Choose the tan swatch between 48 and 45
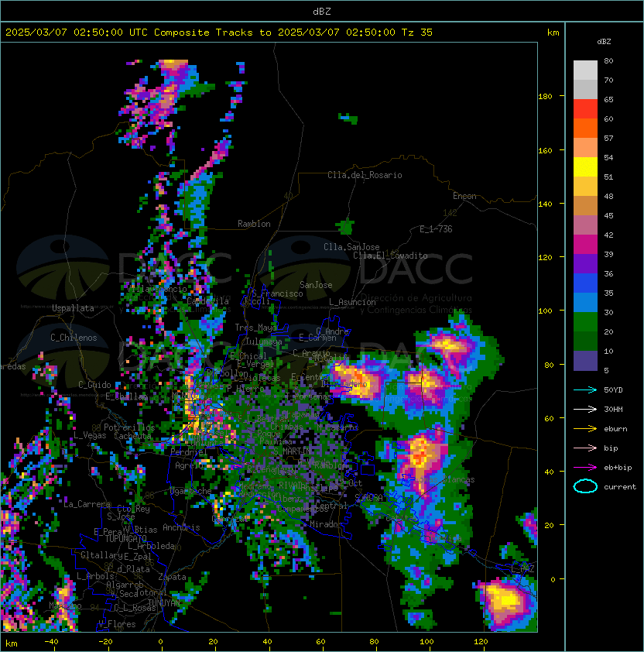Image resolution: width=644 pixels, height=652 pixels. 585,205
